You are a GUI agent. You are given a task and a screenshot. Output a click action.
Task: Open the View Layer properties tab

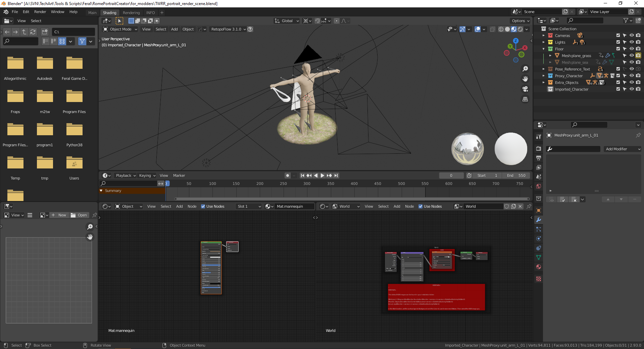click(539, 167)
